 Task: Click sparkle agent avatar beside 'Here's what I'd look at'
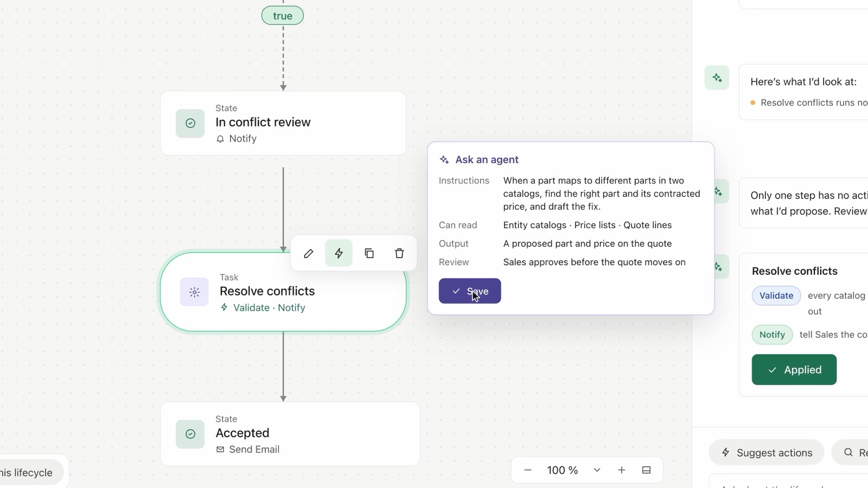(717, 78)
